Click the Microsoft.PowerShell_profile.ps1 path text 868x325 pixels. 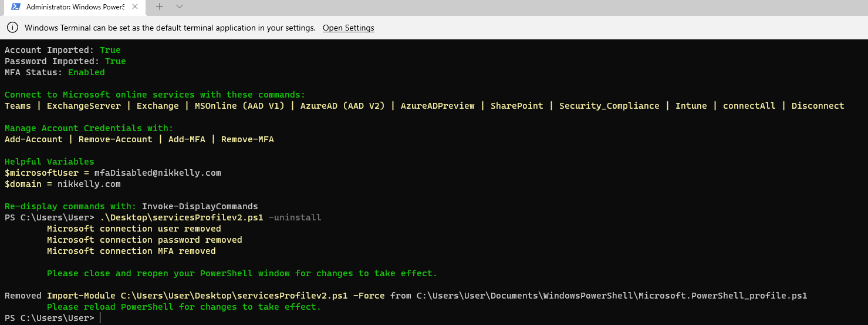click(723, 296)
